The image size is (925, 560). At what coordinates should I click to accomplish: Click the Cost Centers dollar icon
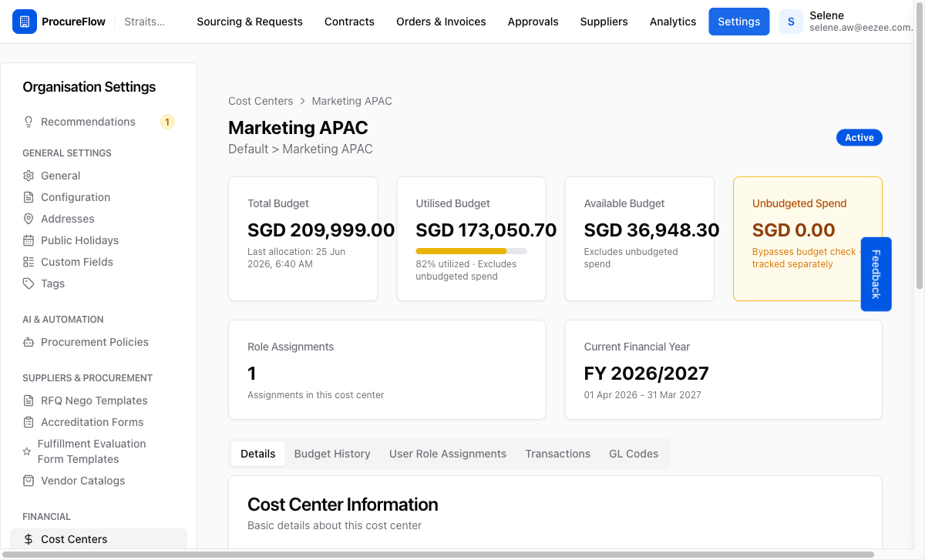click(29, 539)
